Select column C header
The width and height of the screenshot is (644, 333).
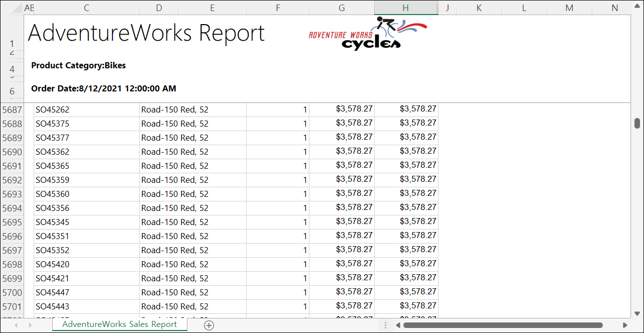point(86,8)
